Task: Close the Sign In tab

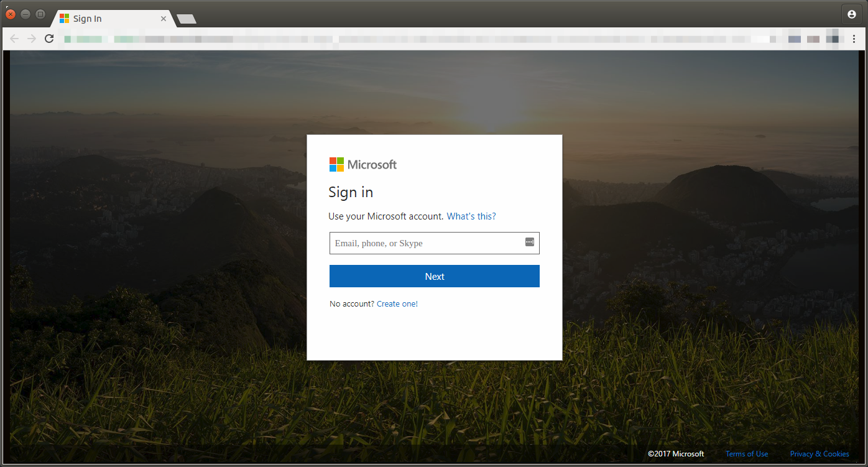Action: (163, 18)
